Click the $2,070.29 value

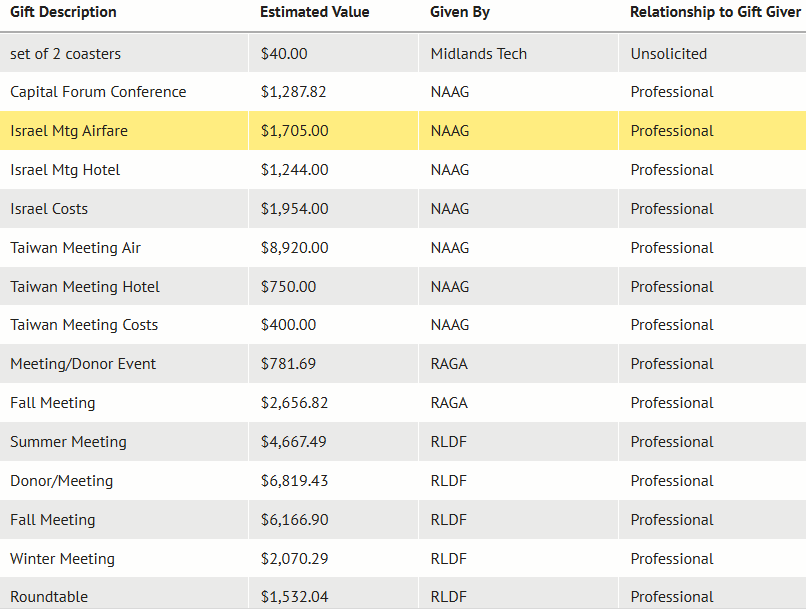[x=295, y=559]
